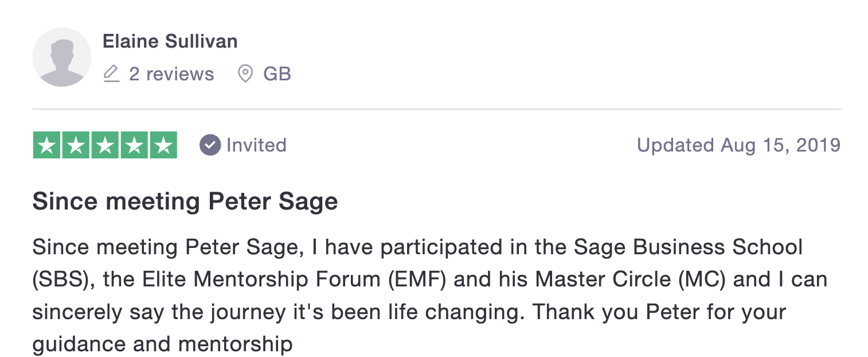Click the fourth green rating star

[134, 145]
